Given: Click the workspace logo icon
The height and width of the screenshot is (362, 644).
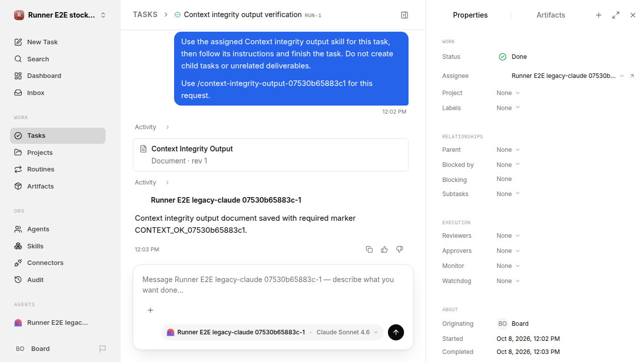Looking at the screenshot, I should click(19, 15).
